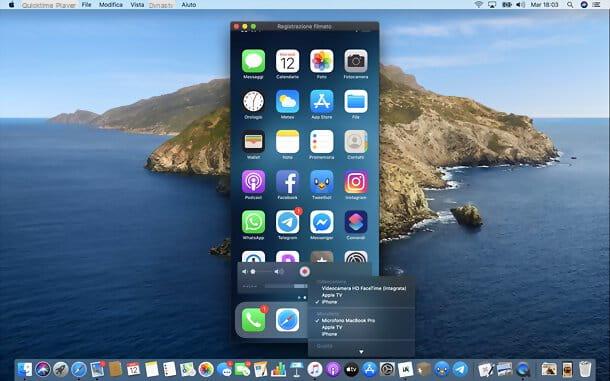Viewport: 610px width, 381px height.
Task: Select iPhone as microphone source
Action: click(329, 334)
